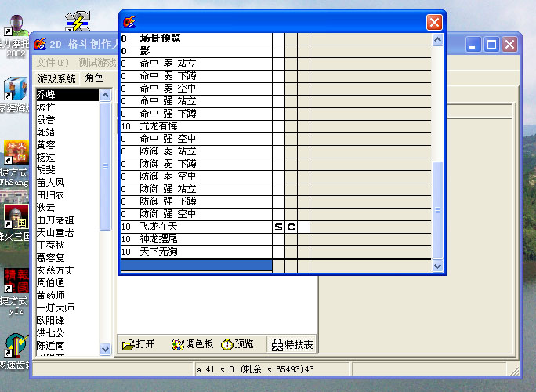Click the moves table scroll down arrow
Viewport: 536px width, 392px height.
[x=437, y=266]
